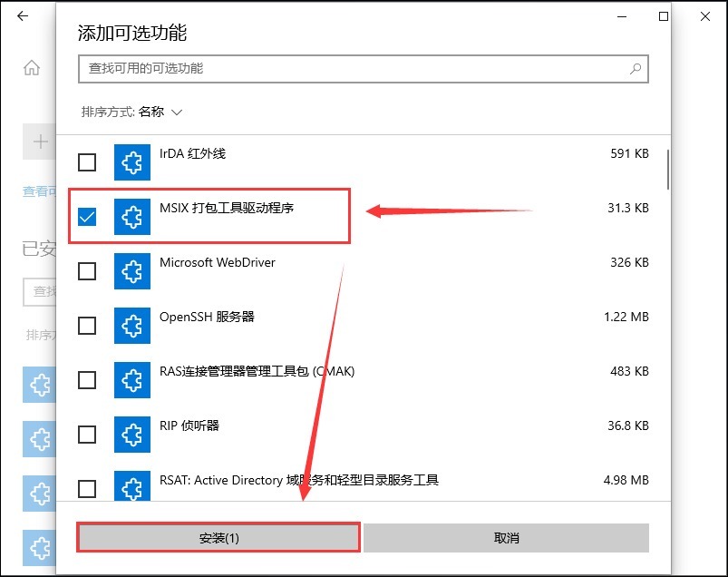This screenshot has width=728, height=577.
Task: Click the 326 KB size value
Action: coord(629,262)
